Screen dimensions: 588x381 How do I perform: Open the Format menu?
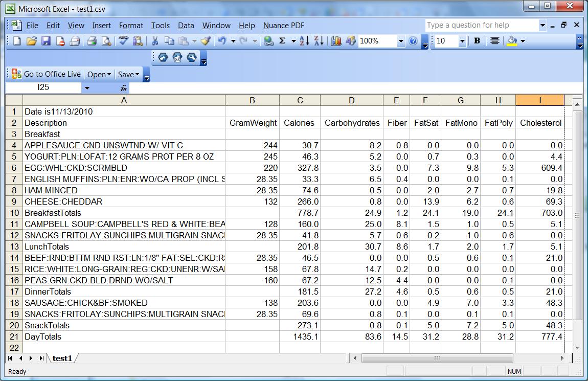(131, 26)
